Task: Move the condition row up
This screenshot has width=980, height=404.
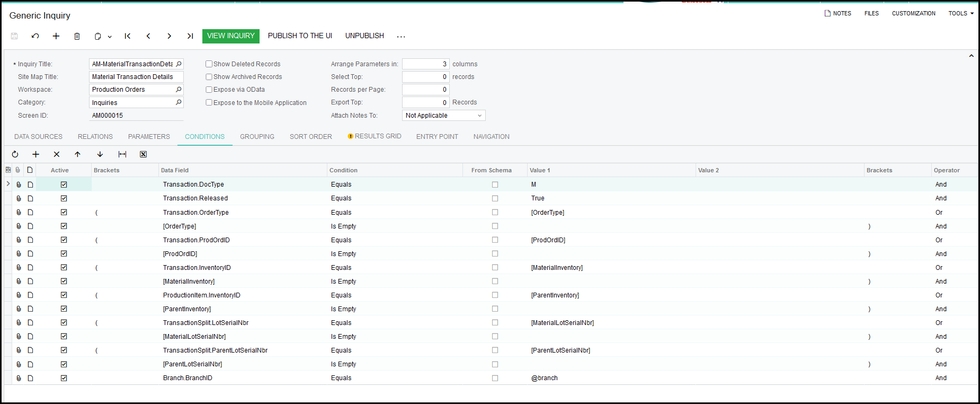Action: click(x=77, y=154)
